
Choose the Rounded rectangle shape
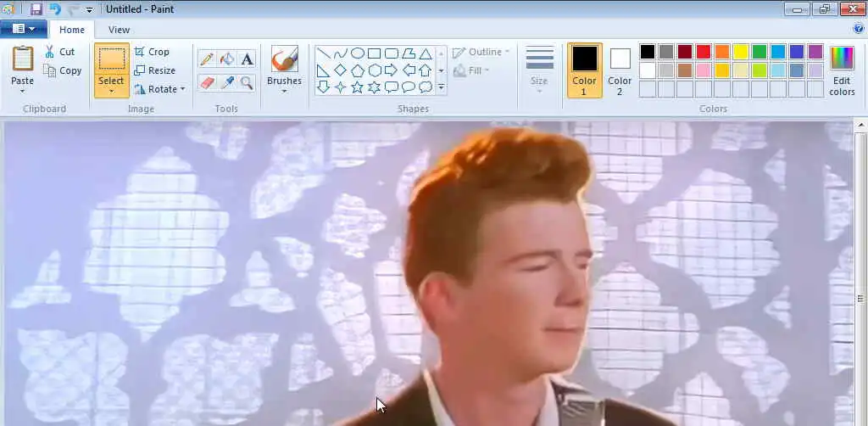point(392,53)
